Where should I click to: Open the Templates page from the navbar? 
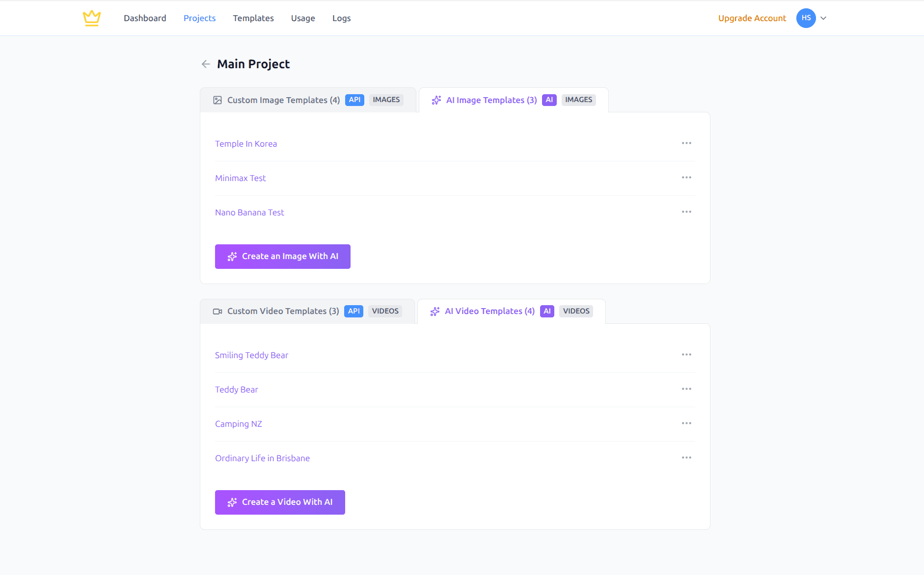click(x=253, y=18)
